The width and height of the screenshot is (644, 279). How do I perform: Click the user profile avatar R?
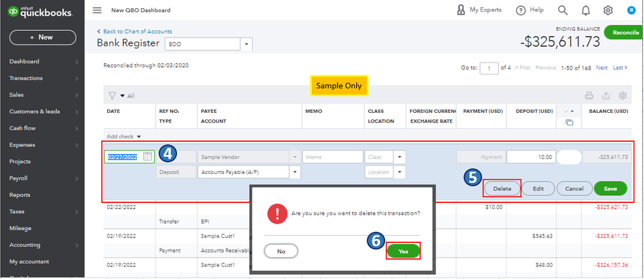tap(631, 10)
